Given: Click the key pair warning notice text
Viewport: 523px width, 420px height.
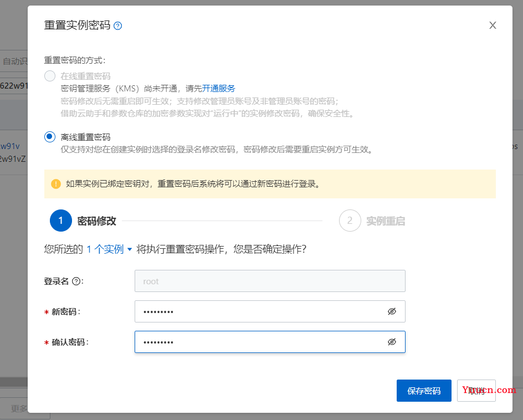Looking at the screenshot, I should (x=193, y=184).
